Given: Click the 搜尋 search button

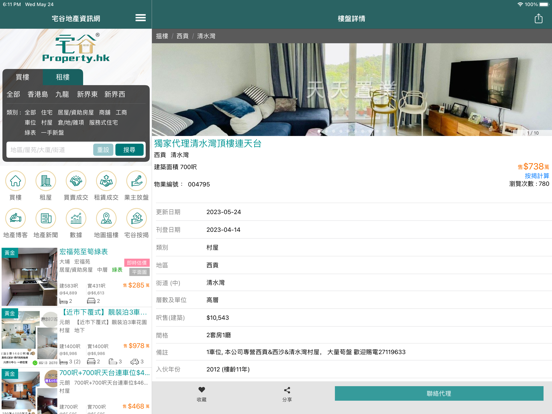Looking at the screenshot, I should tap(129, 150).
